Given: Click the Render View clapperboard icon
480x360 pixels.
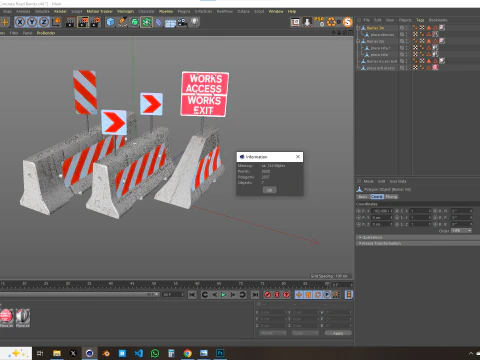Looking at the screenshot, I should click(x=70, y=22).
